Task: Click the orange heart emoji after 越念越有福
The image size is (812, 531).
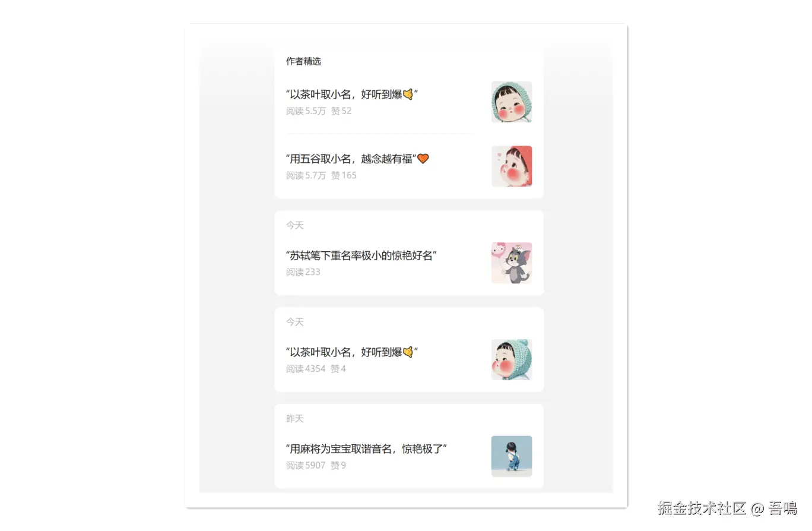Action: click(x=423, y=159)
